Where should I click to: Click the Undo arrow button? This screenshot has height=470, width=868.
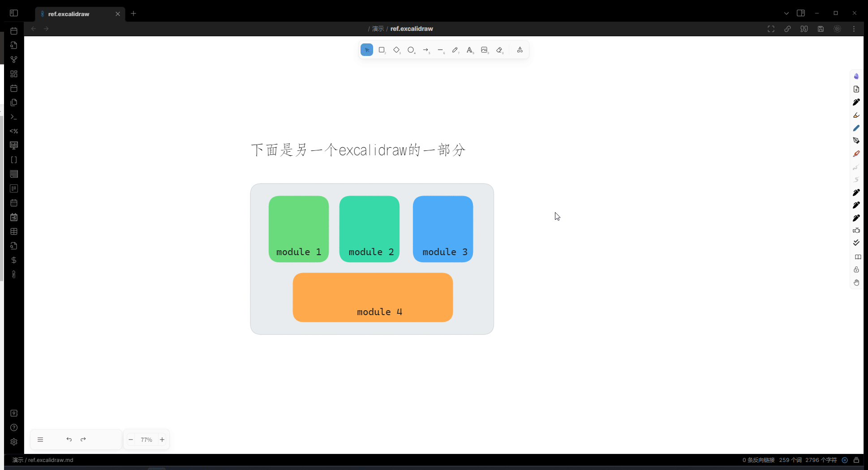[69, 440]
